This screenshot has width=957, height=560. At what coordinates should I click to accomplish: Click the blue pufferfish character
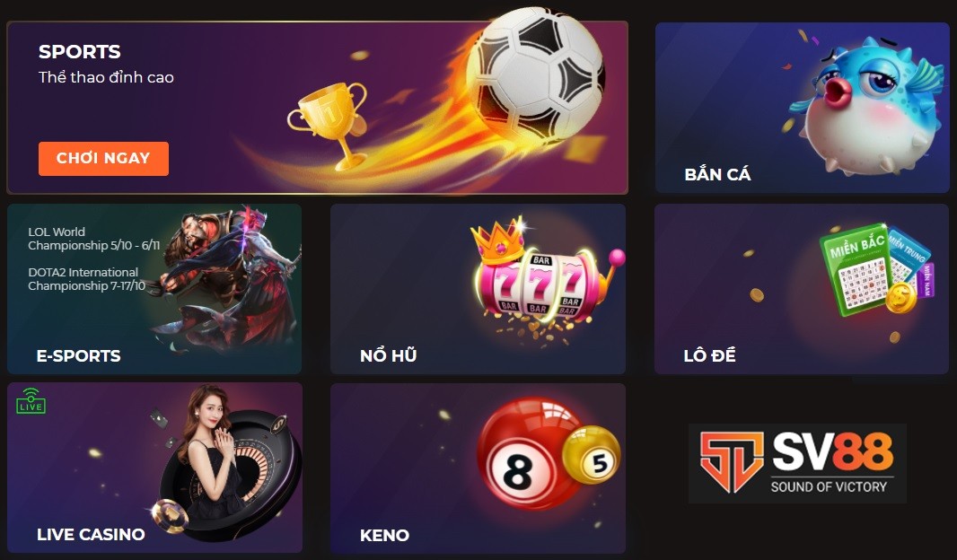865,105
